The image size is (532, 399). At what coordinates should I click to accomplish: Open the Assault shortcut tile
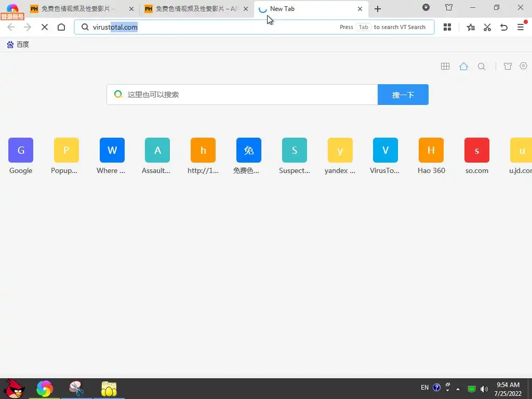click(x=157, y=156)
